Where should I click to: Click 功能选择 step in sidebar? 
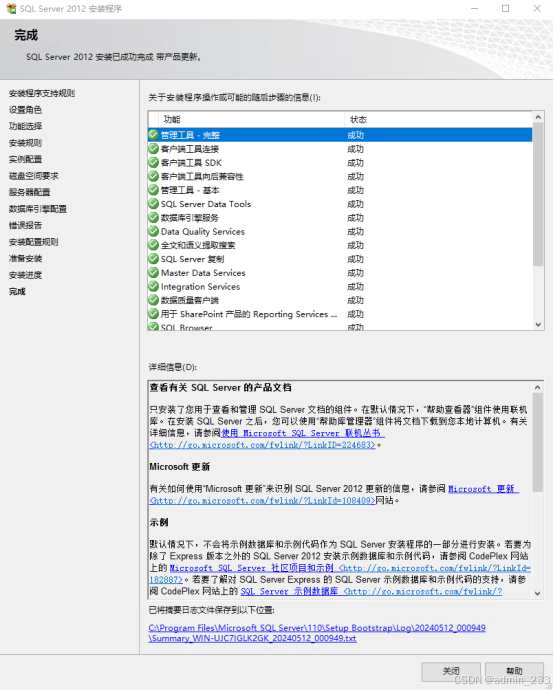click(x=25, y=126)
